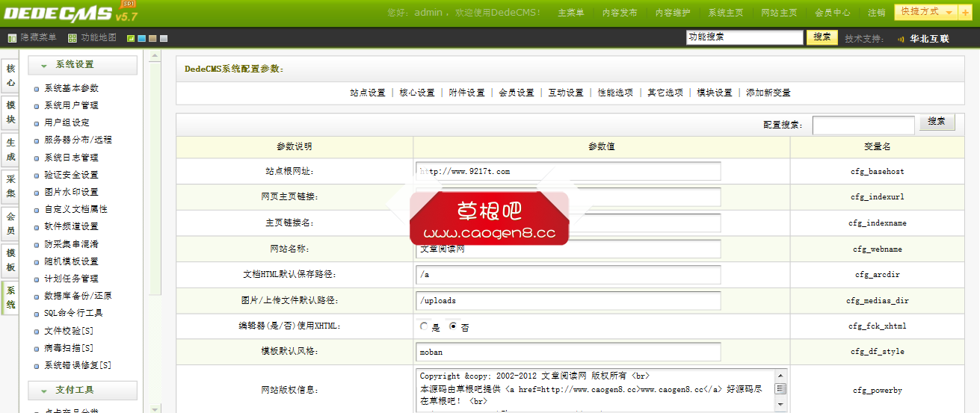Select 否 for editor XHTML option
980x413 pixels.
tap(453, 326)
